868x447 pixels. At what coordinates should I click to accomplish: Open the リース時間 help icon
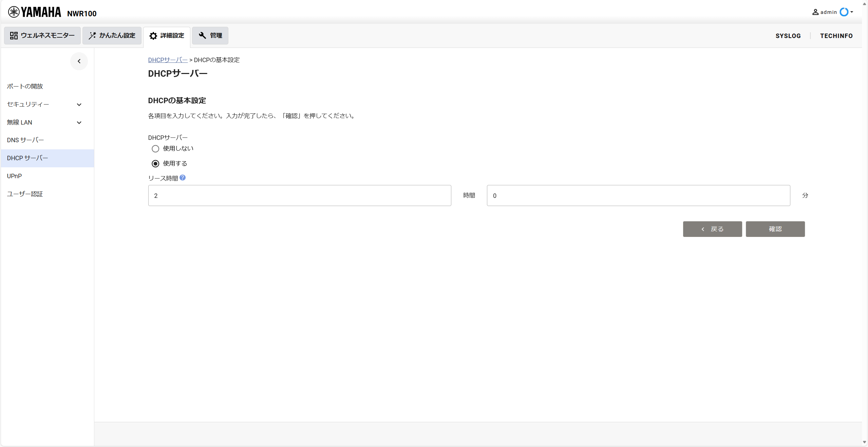coord(182,178)
